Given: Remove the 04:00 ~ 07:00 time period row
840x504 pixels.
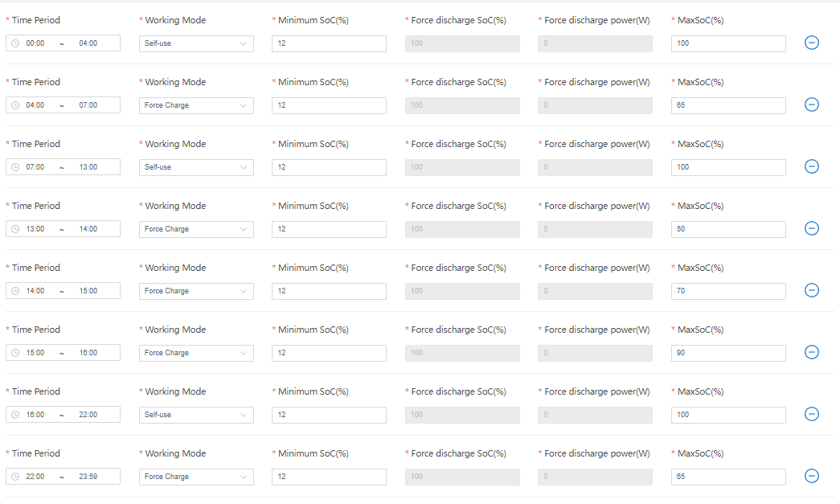Looking at the screenshot, I should tap(812, 104).
